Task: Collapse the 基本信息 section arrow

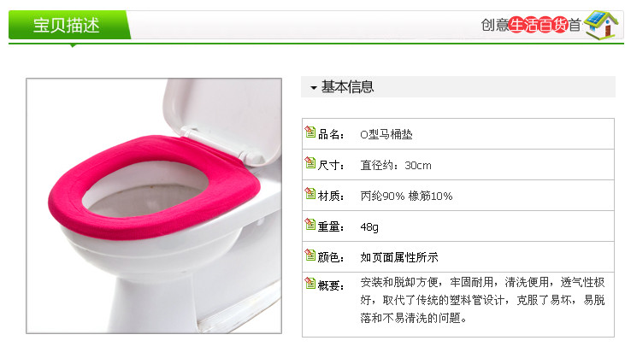Action: pos(314,88)
